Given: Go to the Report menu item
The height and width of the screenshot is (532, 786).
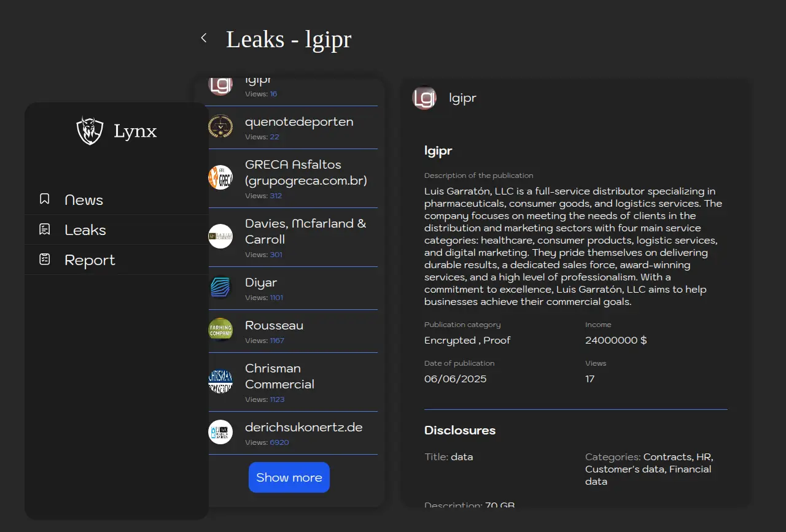Looking at the screenshot, I should coord(90,260).
